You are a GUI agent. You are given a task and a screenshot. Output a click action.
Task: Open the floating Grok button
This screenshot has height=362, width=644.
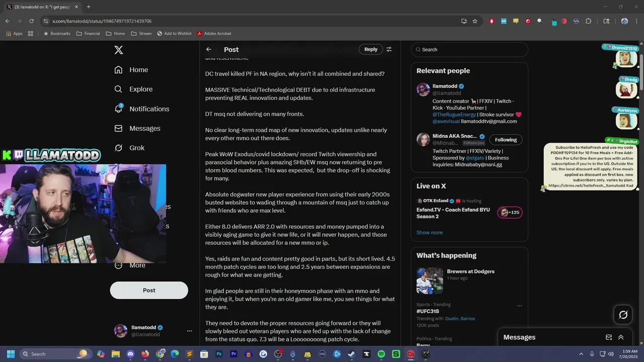pyautogui.click(x=623, y=315)
